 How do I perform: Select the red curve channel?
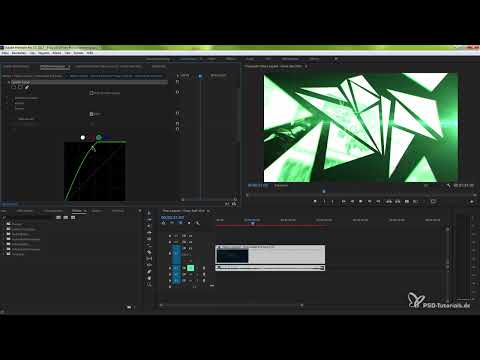point(91,137)
